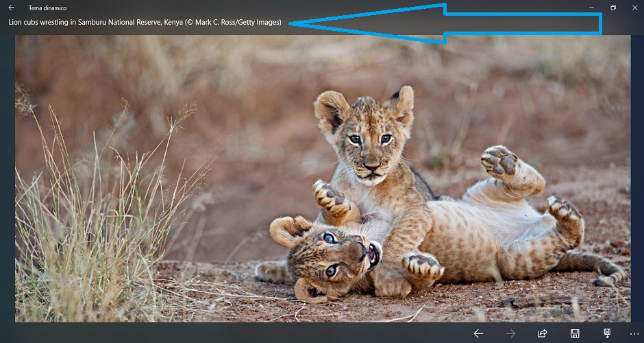This screenshot has height=343, width=644.
Task: Click the Lion cubs wrestling caption text
Action: click(x=145, y=22)
